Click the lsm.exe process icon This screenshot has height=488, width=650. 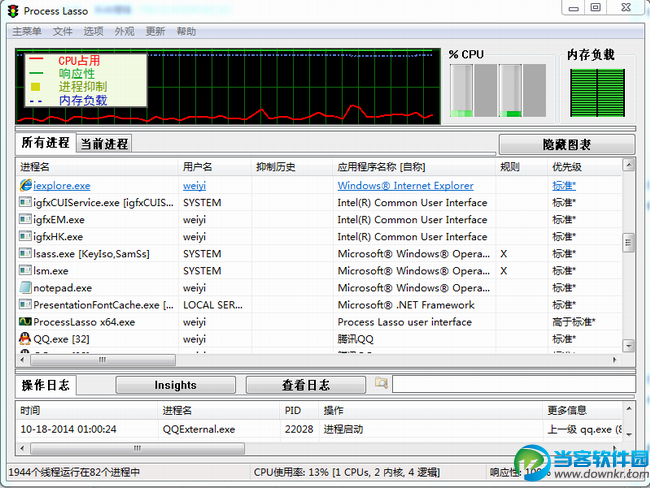(x=25, y=270)
